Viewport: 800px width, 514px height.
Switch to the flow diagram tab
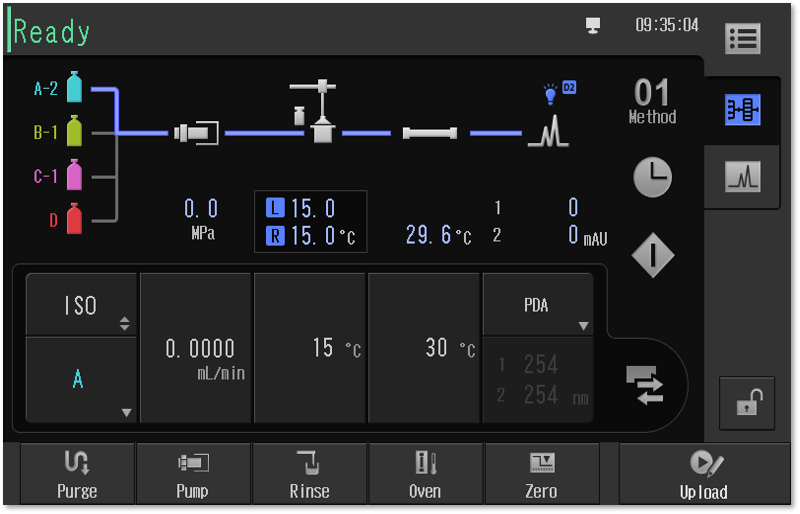click(x=742, y=110)
